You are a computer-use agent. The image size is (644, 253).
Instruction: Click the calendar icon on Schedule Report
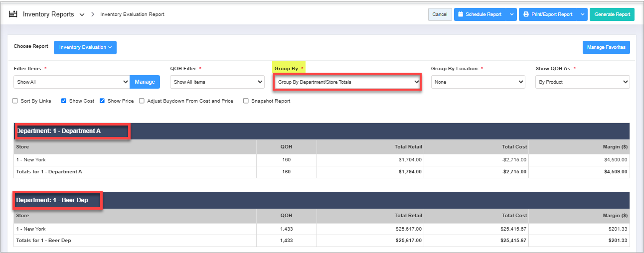(x=461, y=14)
